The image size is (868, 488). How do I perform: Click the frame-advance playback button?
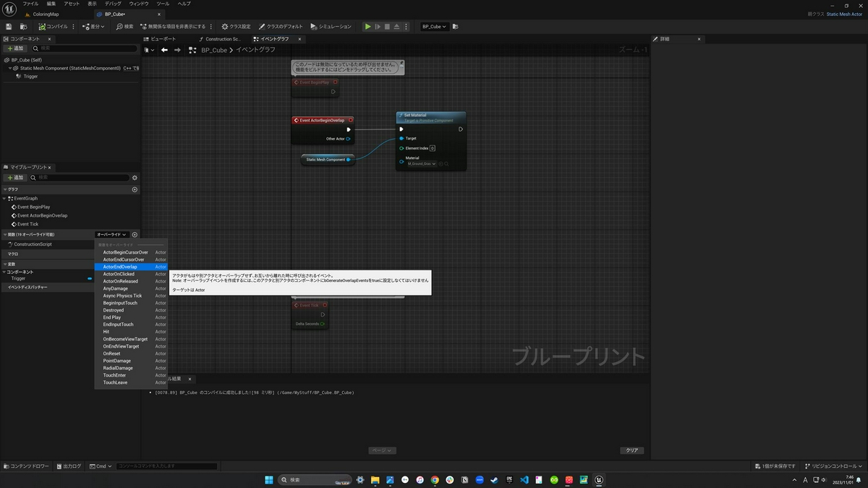click(x=378, y=27)
